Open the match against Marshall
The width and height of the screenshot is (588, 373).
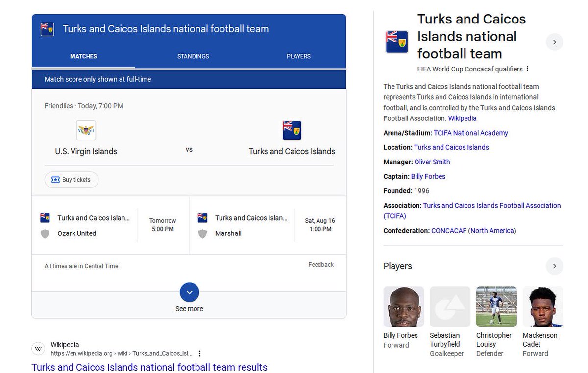(x=268, y=226)
